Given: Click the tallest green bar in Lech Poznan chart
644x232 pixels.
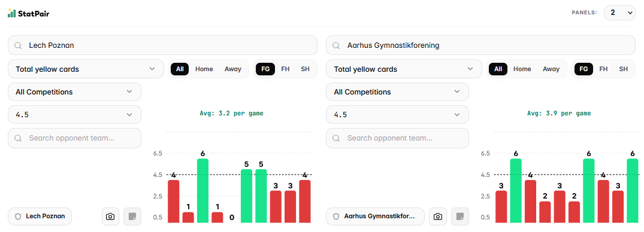Looking at the screenshot, I should pos(203,191).
